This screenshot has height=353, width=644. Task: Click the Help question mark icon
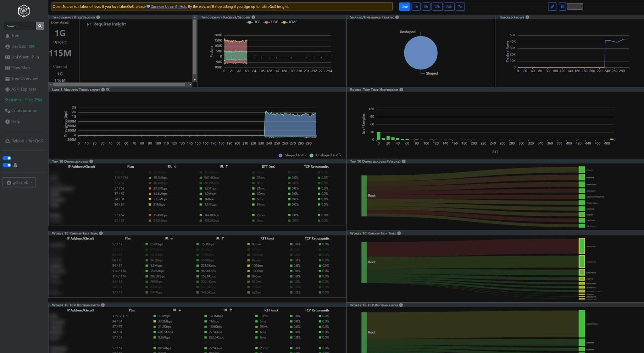[8, 122]
